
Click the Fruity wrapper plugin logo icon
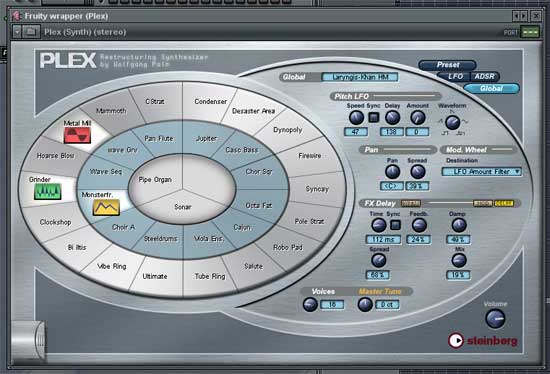click(x=16, y=16)
